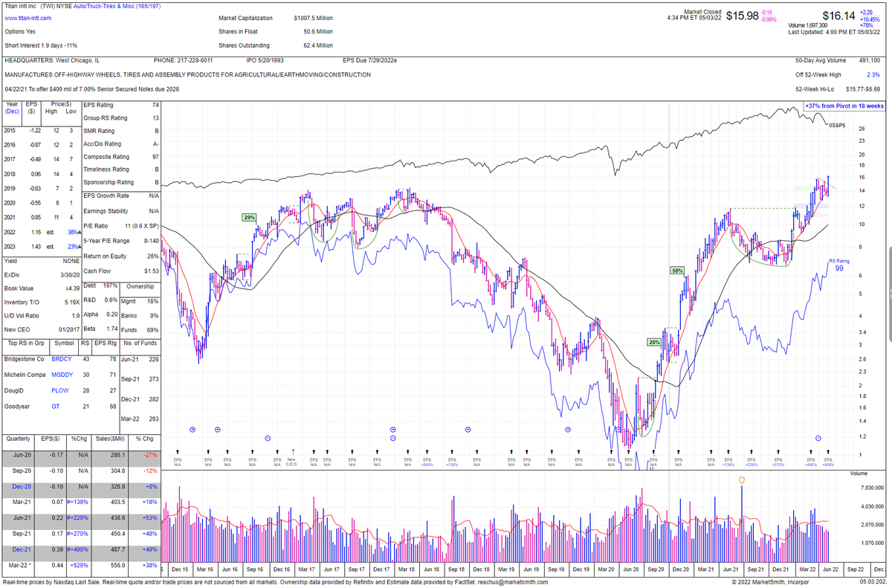Select the Dec-21 quarterly EPS 0.39 cell
The image size is (892, 588).
[49, 552]
